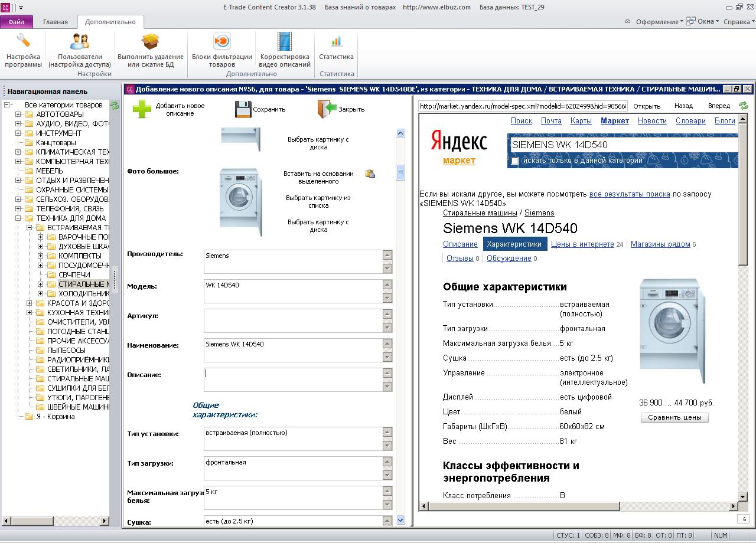756x543 pixels.
Task: Click the Описание text field
Action: [294, 380]
